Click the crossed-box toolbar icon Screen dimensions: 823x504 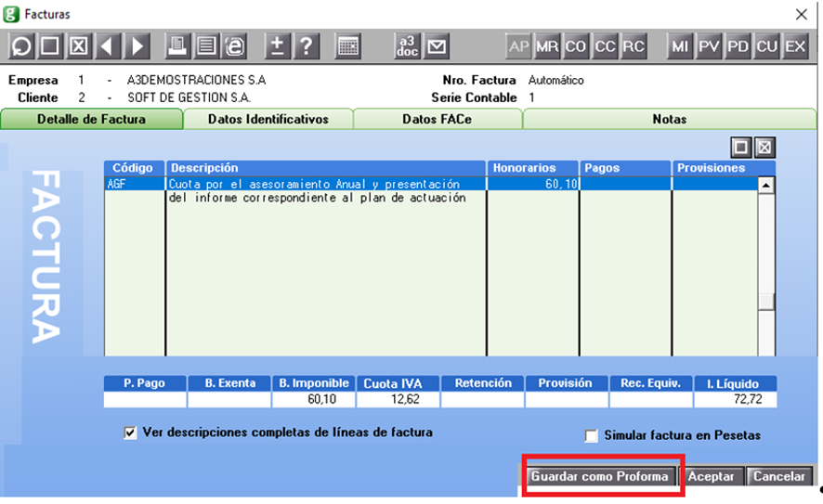click(x=79, y=46)
